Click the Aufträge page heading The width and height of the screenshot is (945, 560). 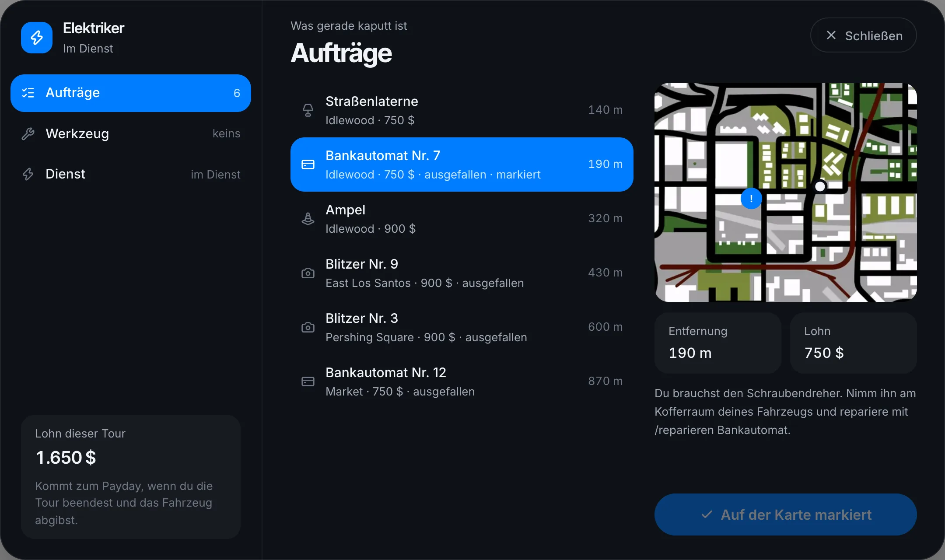coord(341,53)
